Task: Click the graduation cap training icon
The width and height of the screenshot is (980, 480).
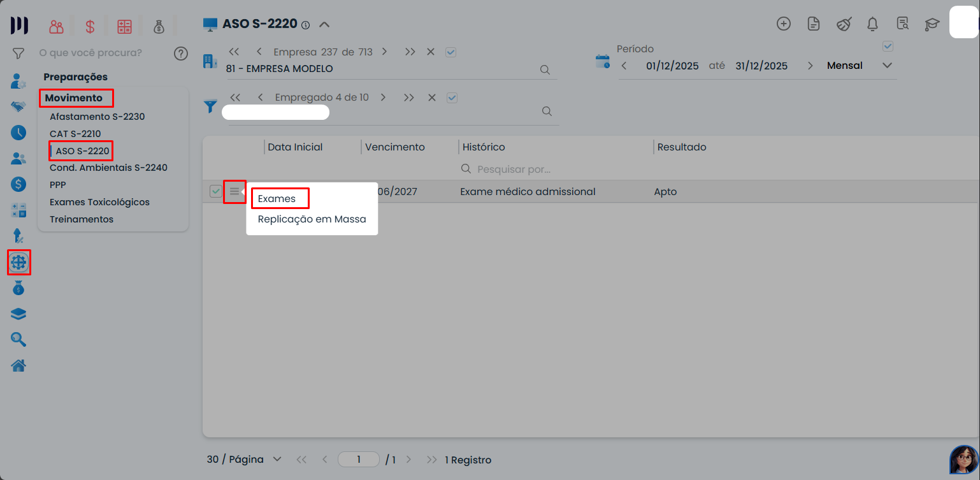Action: tap(932, 24)
